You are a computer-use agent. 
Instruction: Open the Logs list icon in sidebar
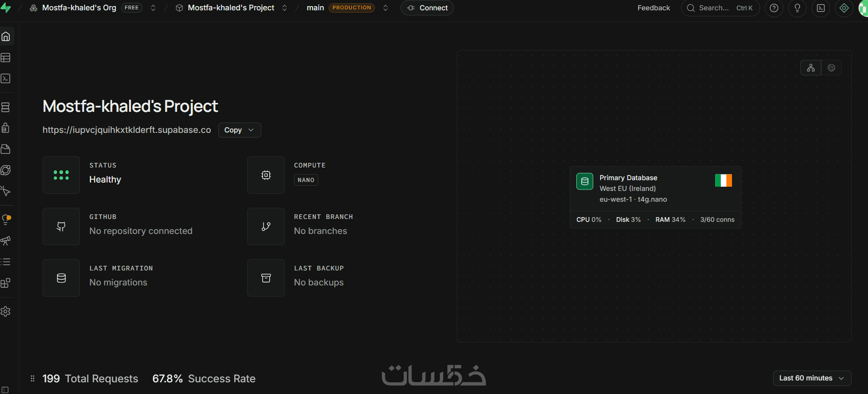[x=6, y=262]
